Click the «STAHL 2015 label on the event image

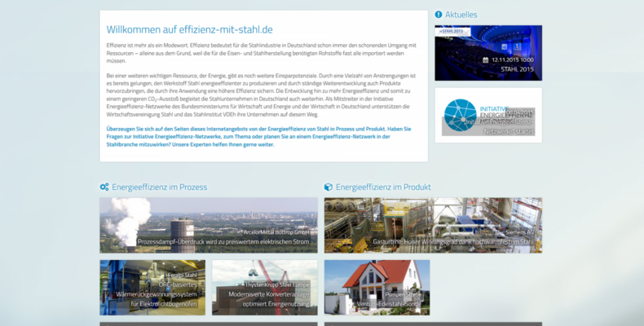pyautogui.click(x=451, y=31)
